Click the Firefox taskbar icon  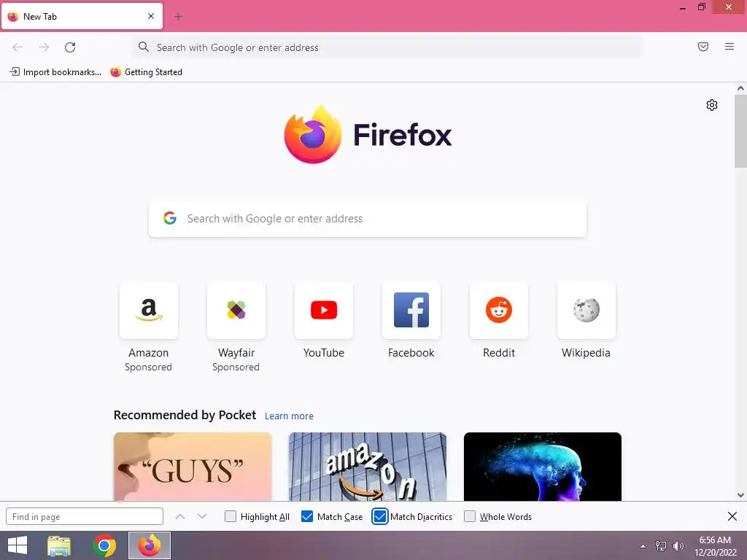[150, 545]
